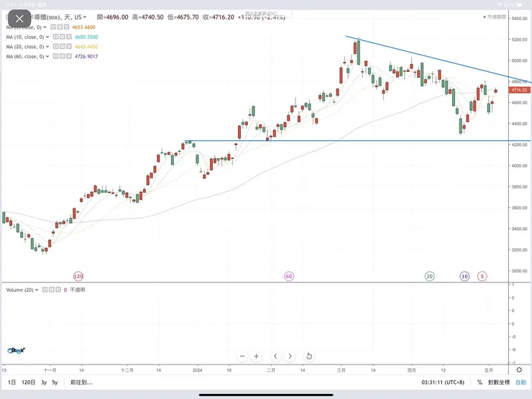Select the descending blue trendline from the March peak
Image resolution: width=532 pixels, height=399 pixels.
click(x=438, y=59)
